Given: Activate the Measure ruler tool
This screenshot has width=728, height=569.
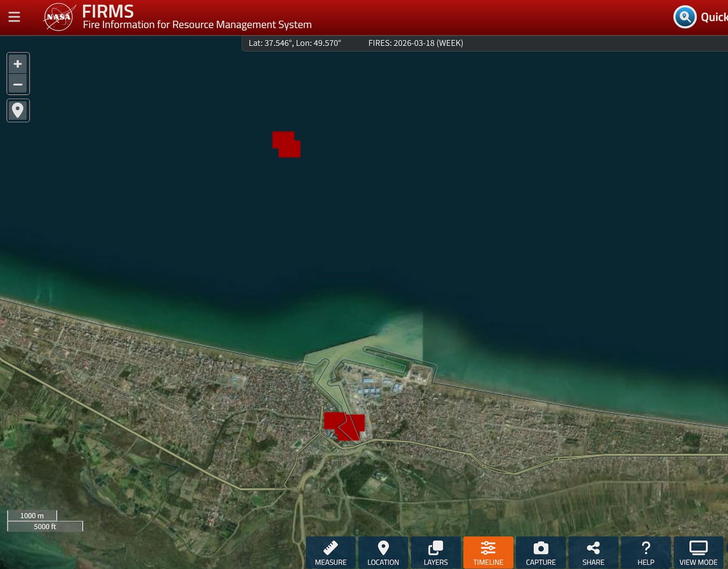Looking at the screenshot, I should (330, 552).
